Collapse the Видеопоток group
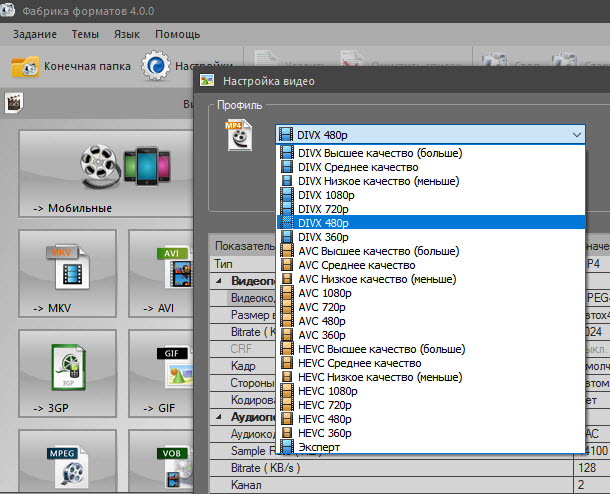 point(220,281)
